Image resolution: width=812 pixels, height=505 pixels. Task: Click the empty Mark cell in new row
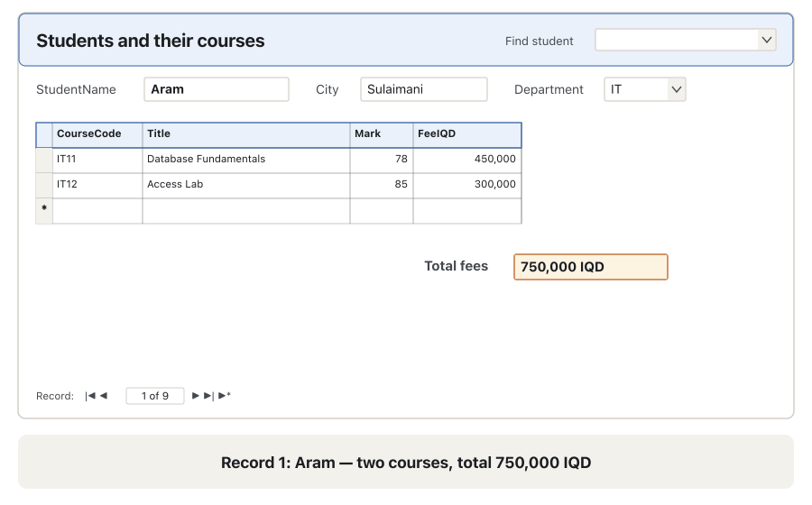[382, 211]
